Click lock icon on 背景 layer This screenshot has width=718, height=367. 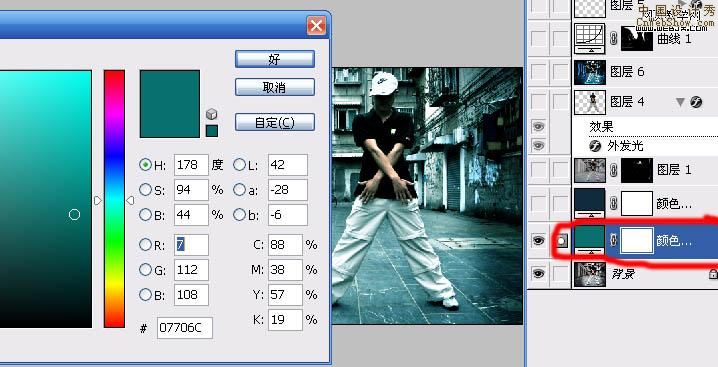point(713,274)
